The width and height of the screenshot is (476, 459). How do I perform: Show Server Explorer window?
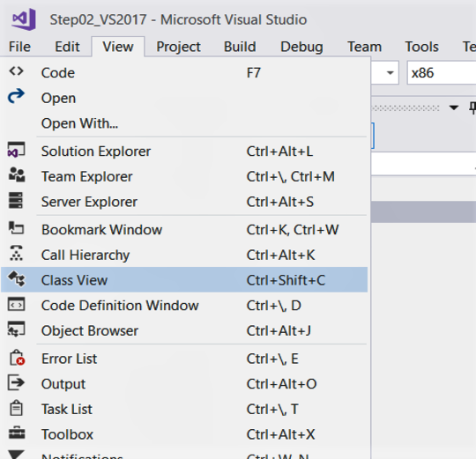click(184, 202)
